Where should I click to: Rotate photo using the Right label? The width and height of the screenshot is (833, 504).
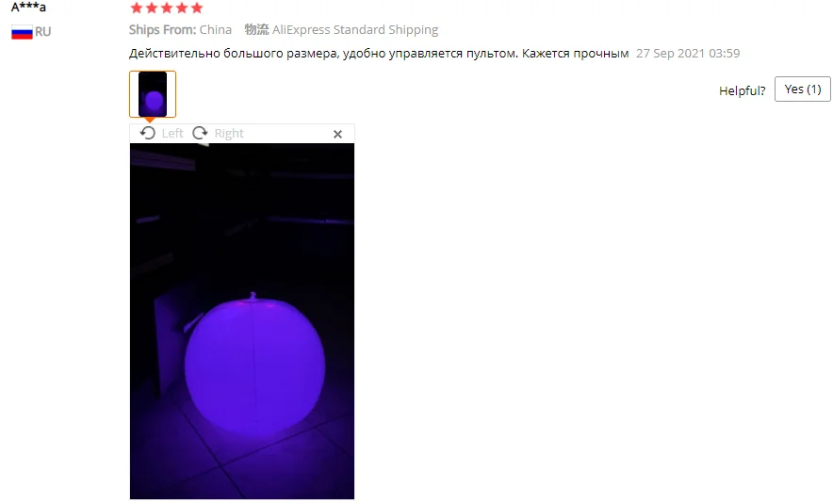point(229,134)
